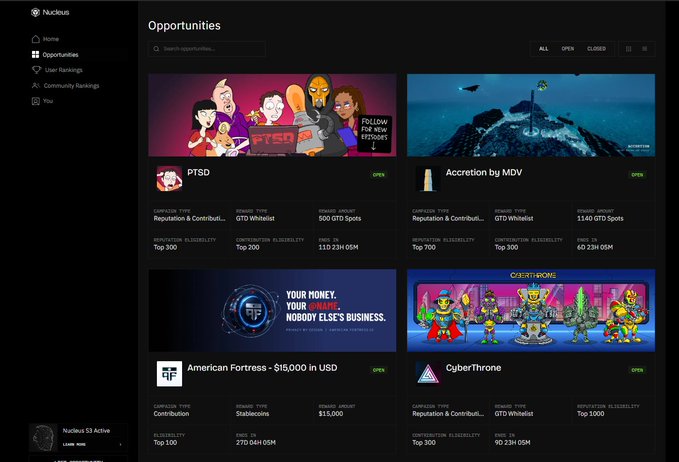Click the Nucleus S3 head thumbnail
The height and width of the screenshot is (462, 679).
coord(43,438)
